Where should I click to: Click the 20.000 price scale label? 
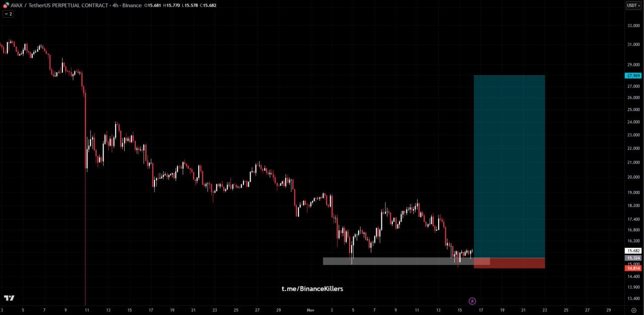click(x=632, y=177)
